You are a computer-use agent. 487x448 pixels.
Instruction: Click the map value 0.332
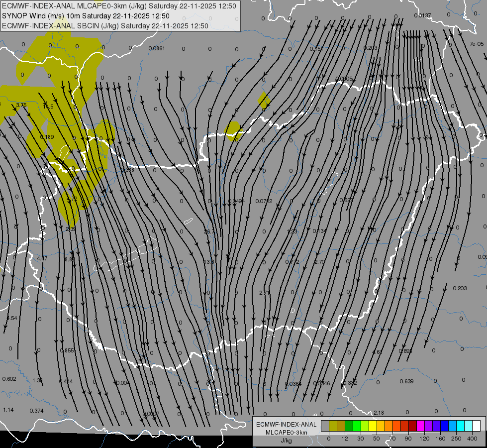point(350,383)
